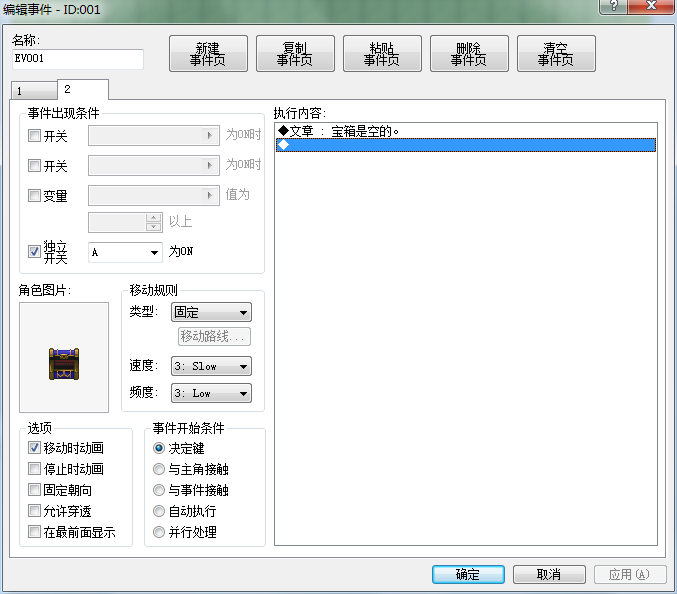
Task: Tick the 在最前面显示 checkbox
Action: 34,531
